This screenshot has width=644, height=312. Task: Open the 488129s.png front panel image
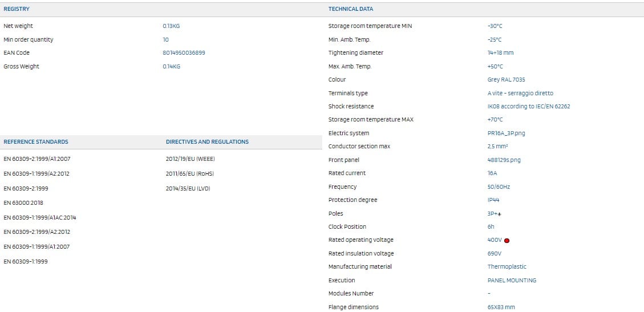(504, 160)
